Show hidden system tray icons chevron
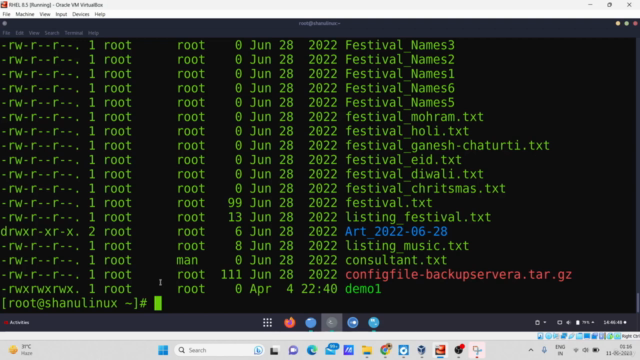 click(531, 350)
